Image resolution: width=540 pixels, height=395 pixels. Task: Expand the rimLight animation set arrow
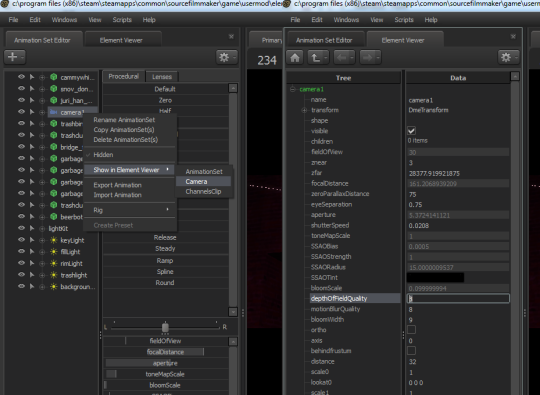click(32, 263)
